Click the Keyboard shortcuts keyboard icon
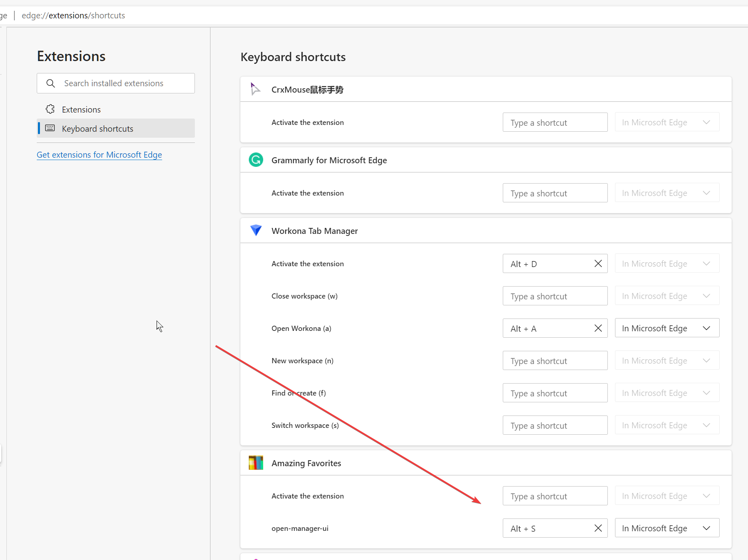 [50, 128]
